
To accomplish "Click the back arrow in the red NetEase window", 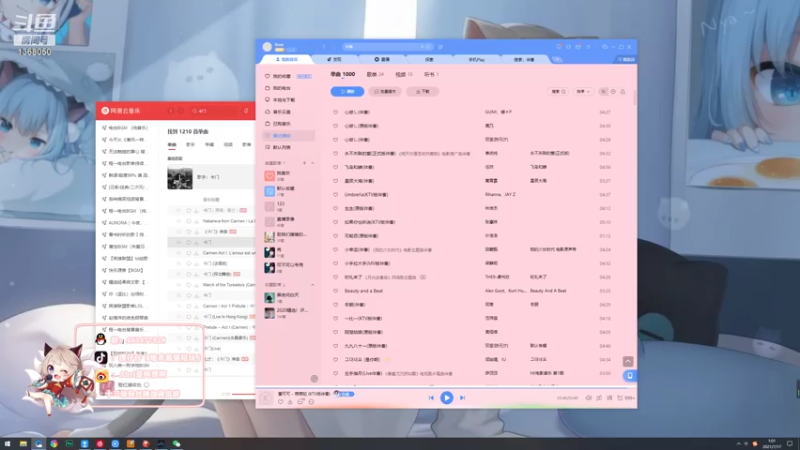I will [x=171, y=111].
